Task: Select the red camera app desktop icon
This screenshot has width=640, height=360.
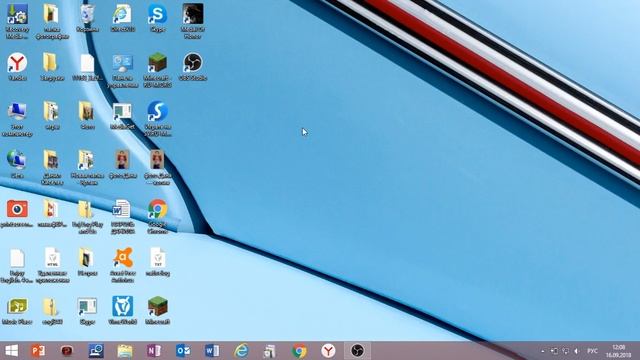Action: coord(17,213)
